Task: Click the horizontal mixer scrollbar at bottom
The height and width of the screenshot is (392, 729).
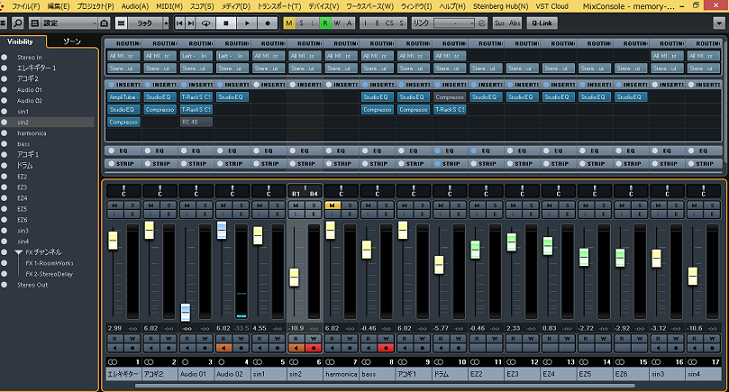Action: tap(385, 385)
